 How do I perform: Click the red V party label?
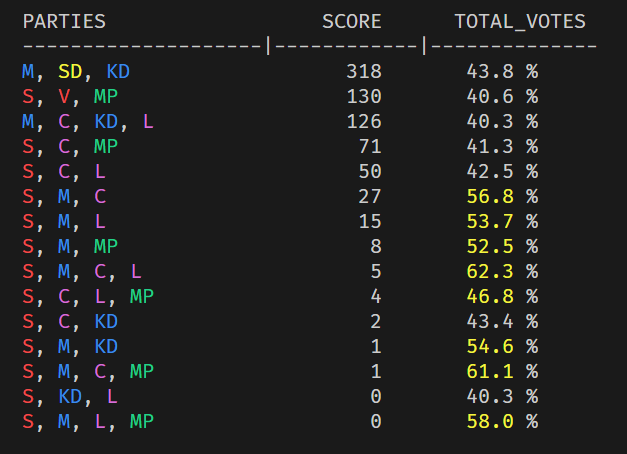click(x=64, y=96)
